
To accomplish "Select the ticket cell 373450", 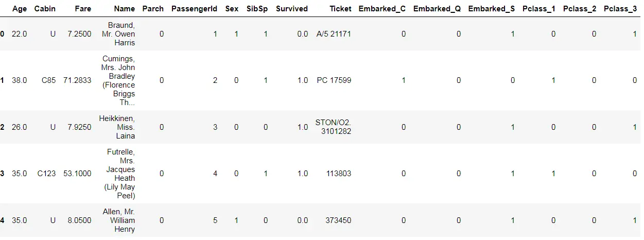I will tap(338, 220).
